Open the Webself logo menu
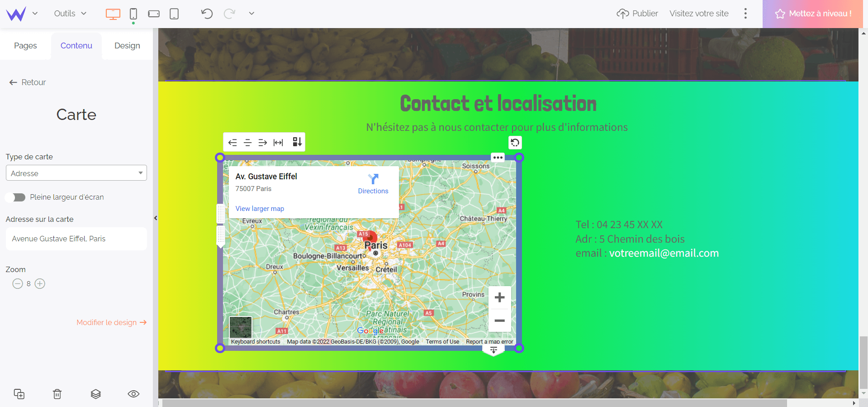The height and width of the screenshot is (407, 868). pos(16,14)
